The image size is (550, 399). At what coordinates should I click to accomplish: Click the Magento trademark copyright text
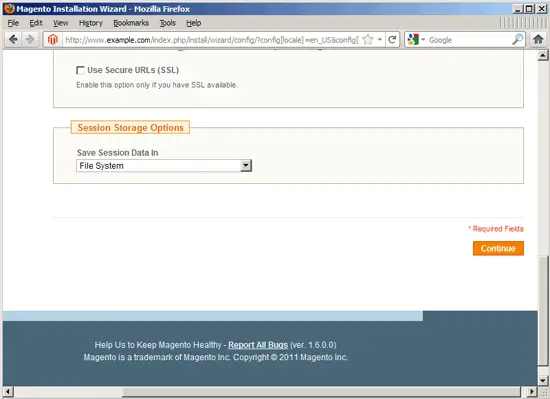coord(215,358)
